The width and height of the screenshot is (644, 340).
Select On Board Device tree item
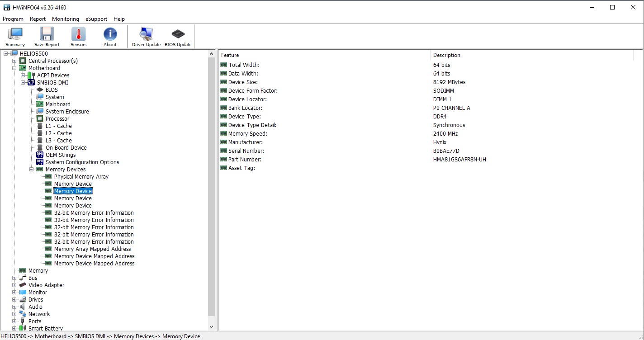(x=66, y=148)
